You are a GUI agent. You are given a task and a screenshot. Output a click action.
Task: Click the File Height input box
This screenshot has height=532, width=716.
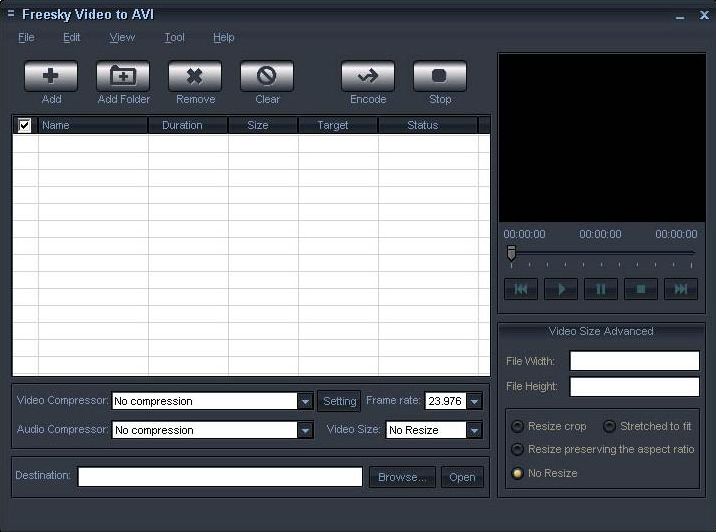pos(634,387)
